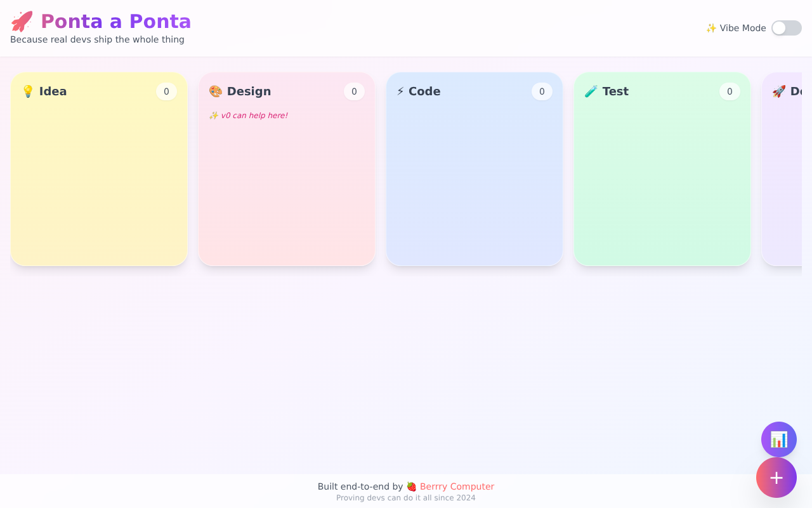The height and width of the screenshot is (508, 812).
Task: Click inside the empty Design column body
Action: (286, 190)
